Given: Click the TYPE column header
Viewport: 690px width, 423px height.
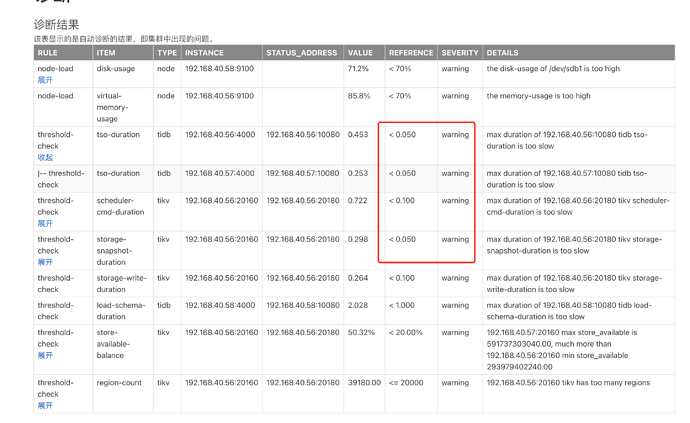Looking at the screenshot, I should 167,53.
